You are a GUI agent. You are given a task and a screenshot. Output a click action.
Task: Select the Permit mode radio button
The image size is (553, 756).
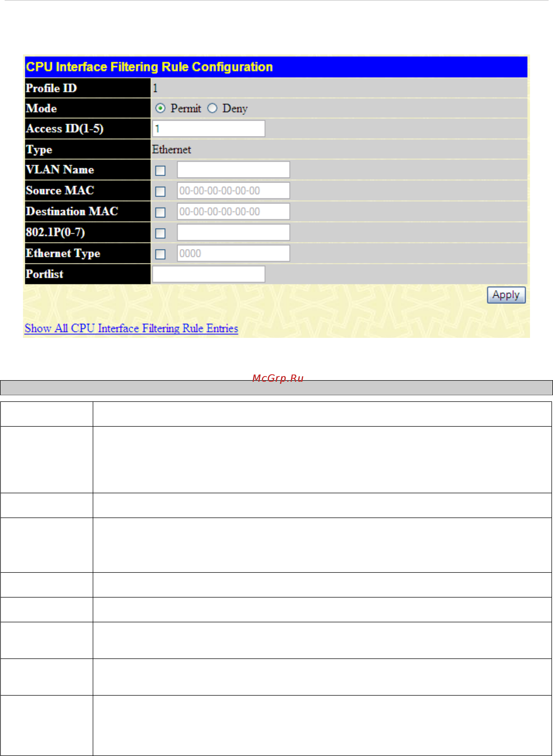(x=160, y=108)
